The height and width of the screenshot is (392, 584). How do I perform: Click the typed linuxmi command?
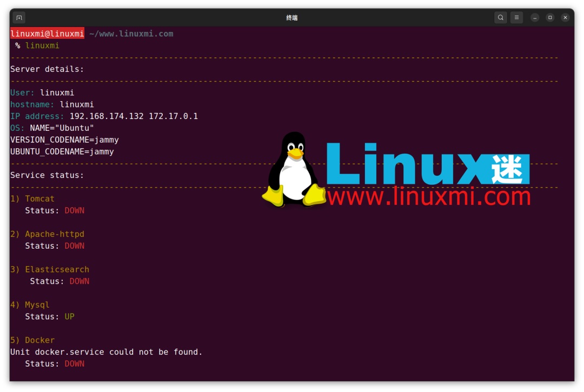click(42, 46)
